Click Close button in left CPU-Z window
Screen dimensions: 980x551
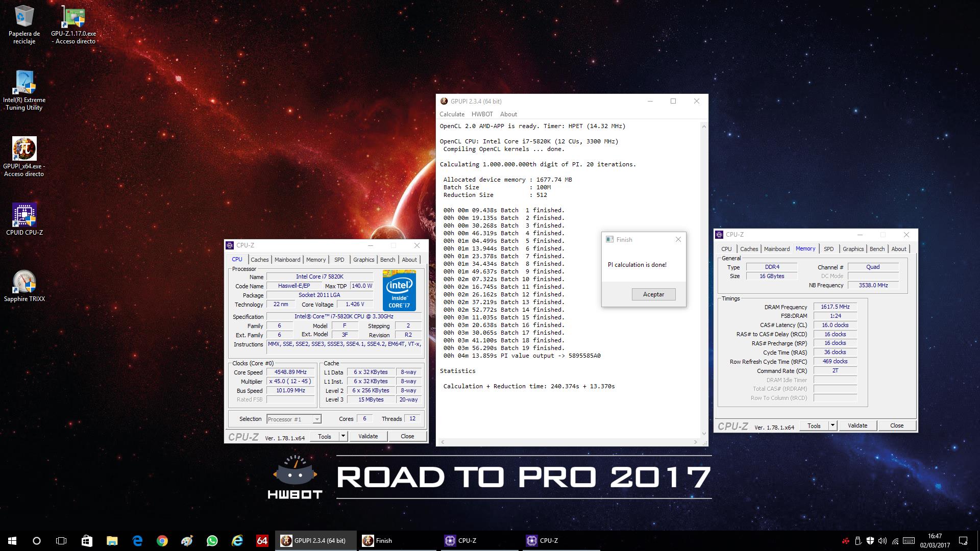point(407,436)
